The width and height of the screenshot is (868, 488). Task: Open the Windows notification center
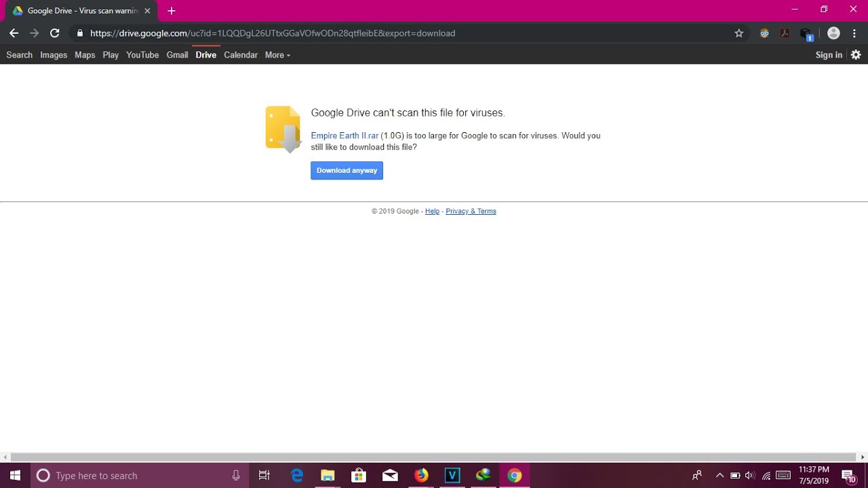pyautogui.click(x=848, y=475)
